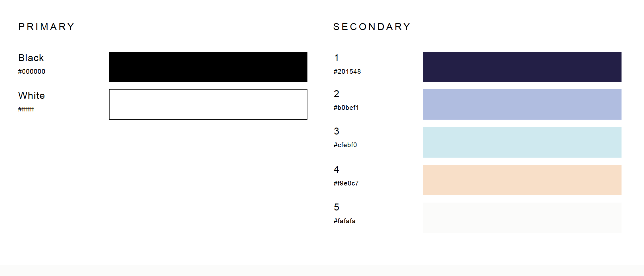This screenshot has width=644, height=276.
Task: Select the pale blue #cfebf0 swatch
Action: click(x=522, y=142)
